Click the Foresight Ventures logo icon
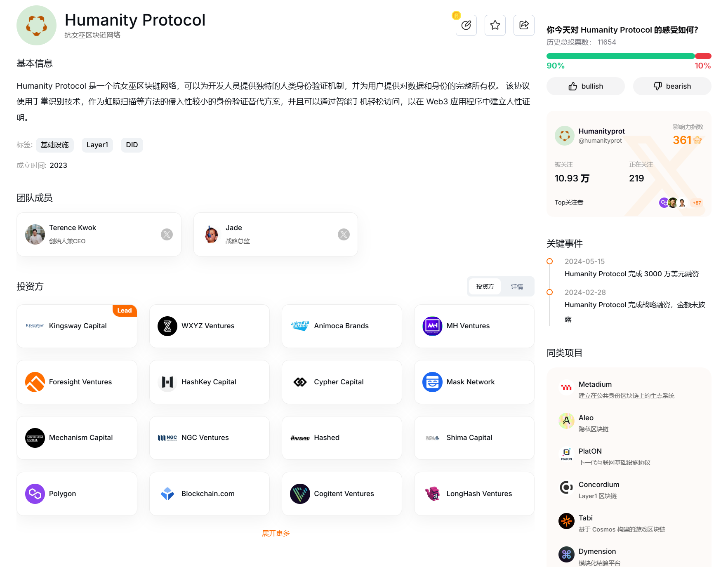728x567 pixels. 35,382
